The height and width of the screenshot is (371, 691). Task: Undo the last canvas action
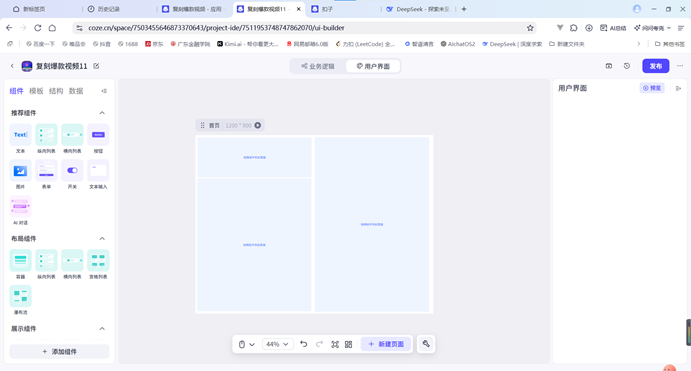(x=304, y=344)
